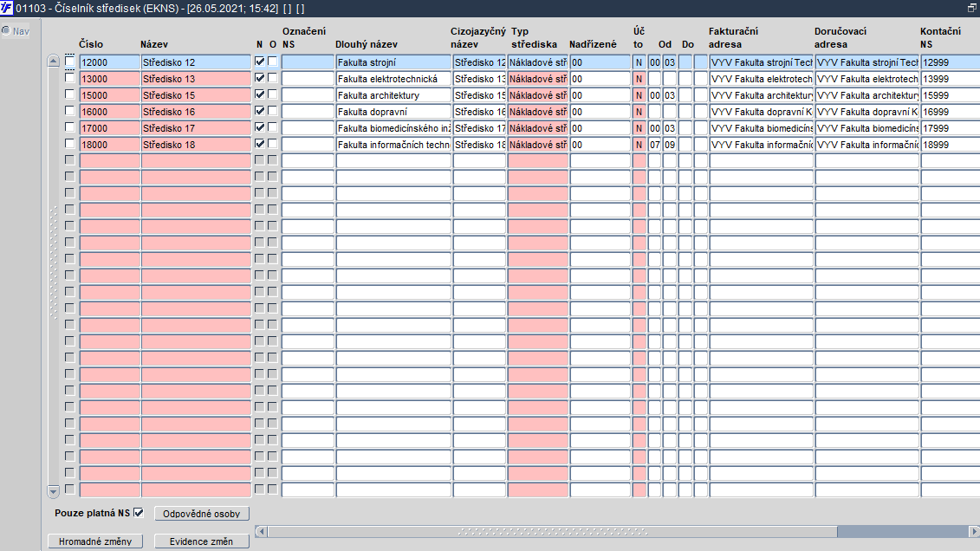Click the Typ střediska column header
Screen dimensions: 980x551
(x=534, y=37)
